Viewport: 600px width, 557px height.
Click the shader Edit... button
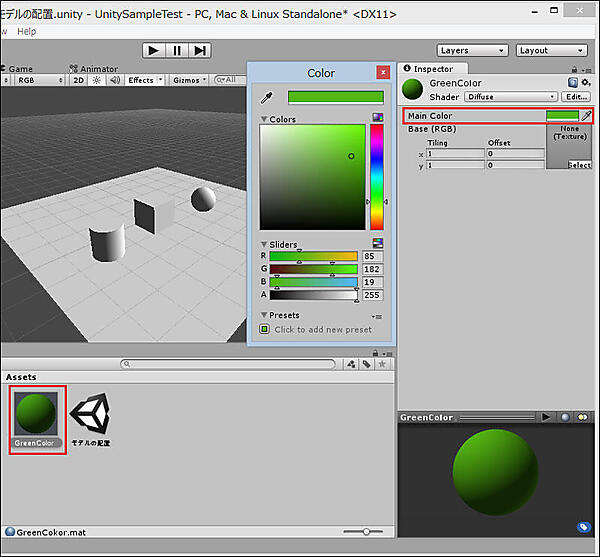point(575,97)
